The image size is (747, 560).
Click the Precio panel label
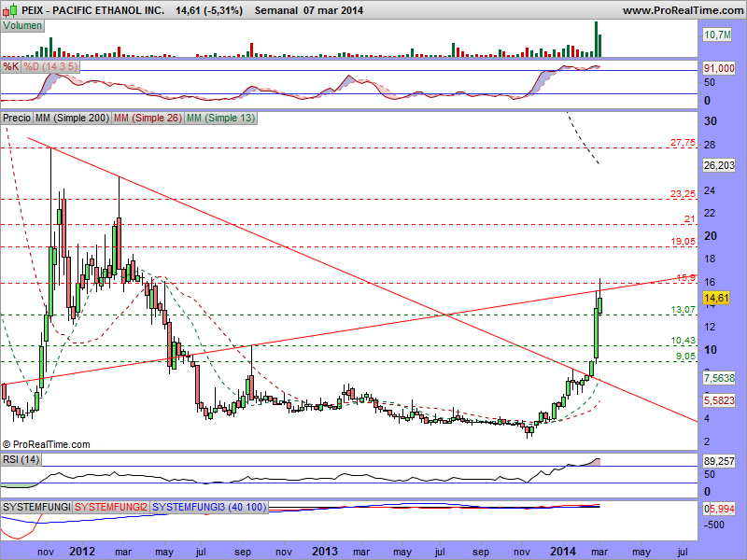pos(17,118)
